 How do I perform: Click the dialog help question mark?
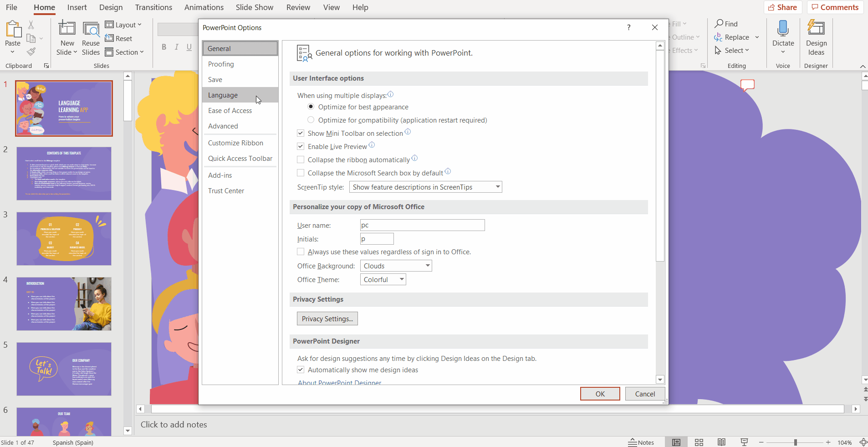pyautogui.click(x=628, y=27)
